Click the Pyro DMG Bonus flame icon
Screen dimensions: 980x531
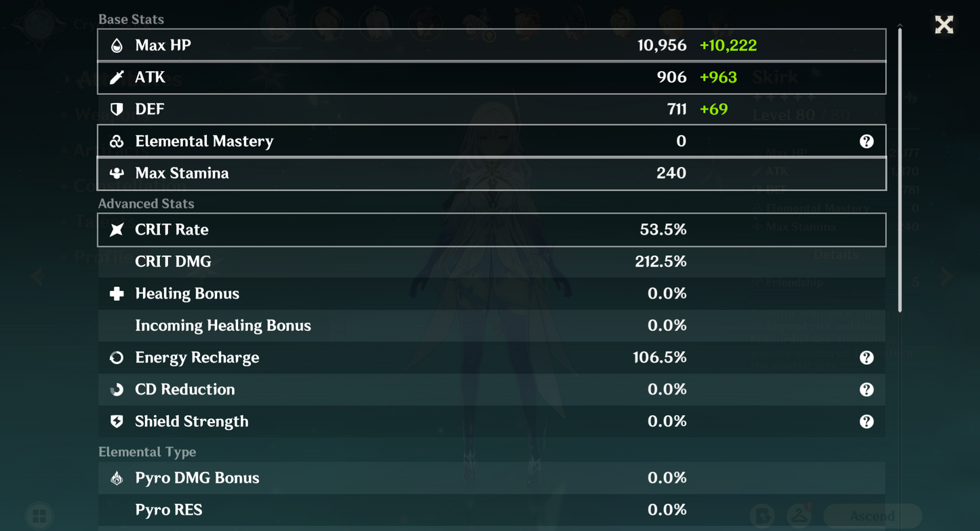click(117, 478)
